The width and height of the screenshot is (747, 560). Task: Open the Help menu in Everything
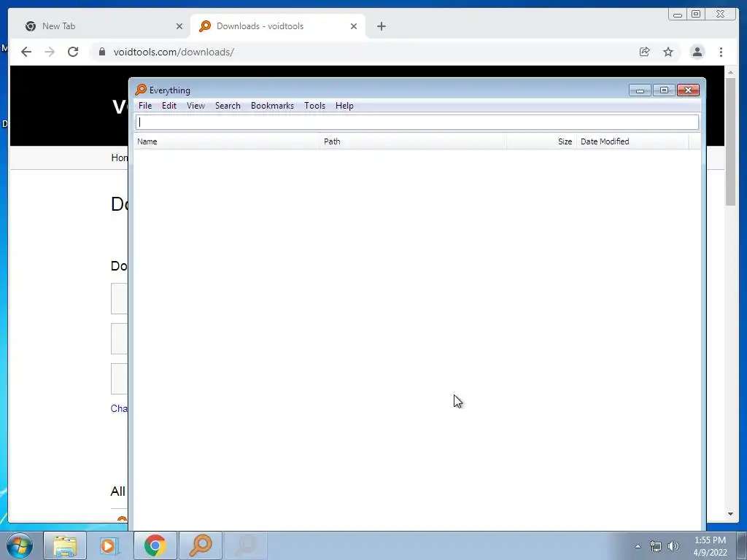pos(344,106)
